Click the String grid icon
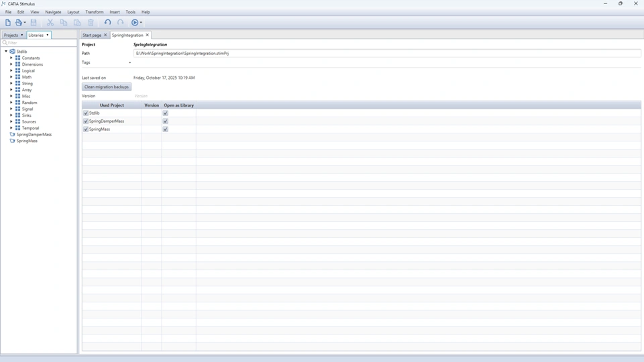Viewport: 644px width, 362px height. pos(17,83)
